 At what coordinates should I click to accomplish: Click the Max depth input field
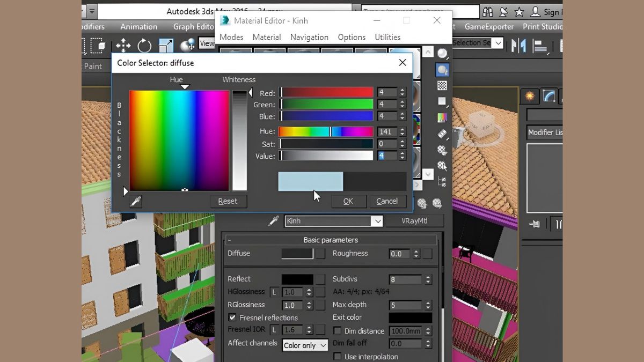(406, 305)
